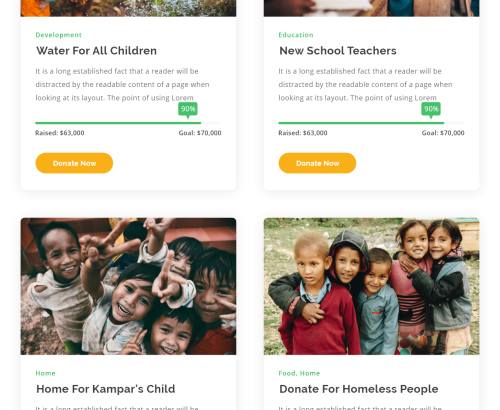Image resolution: width=500 pixels, height=410 pixels.
Task: Click the Home category beside Food
Action: 310,373
